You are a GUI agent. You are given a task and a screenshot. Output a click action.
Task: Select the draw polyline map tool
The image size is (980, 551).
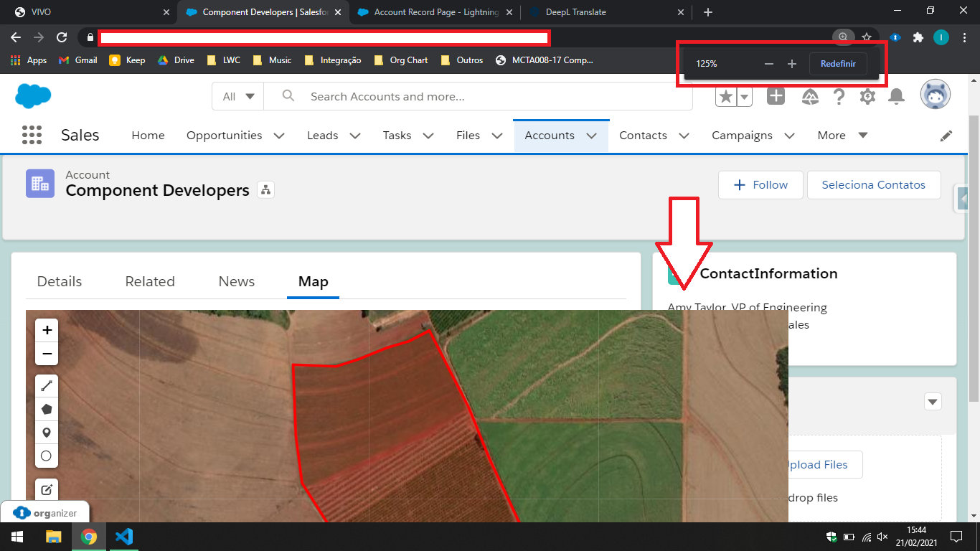(x=47, y=386)
